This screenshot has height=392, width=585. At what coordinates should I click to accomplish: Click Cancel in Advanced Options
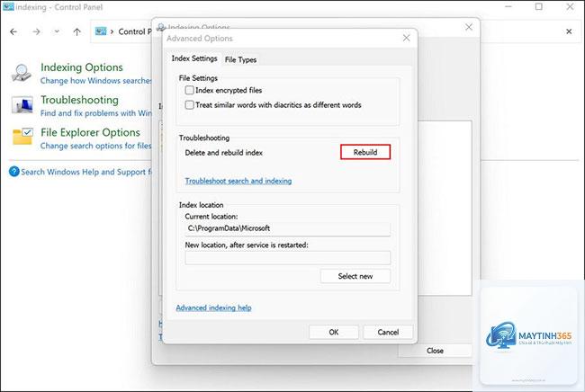(388, 332)
